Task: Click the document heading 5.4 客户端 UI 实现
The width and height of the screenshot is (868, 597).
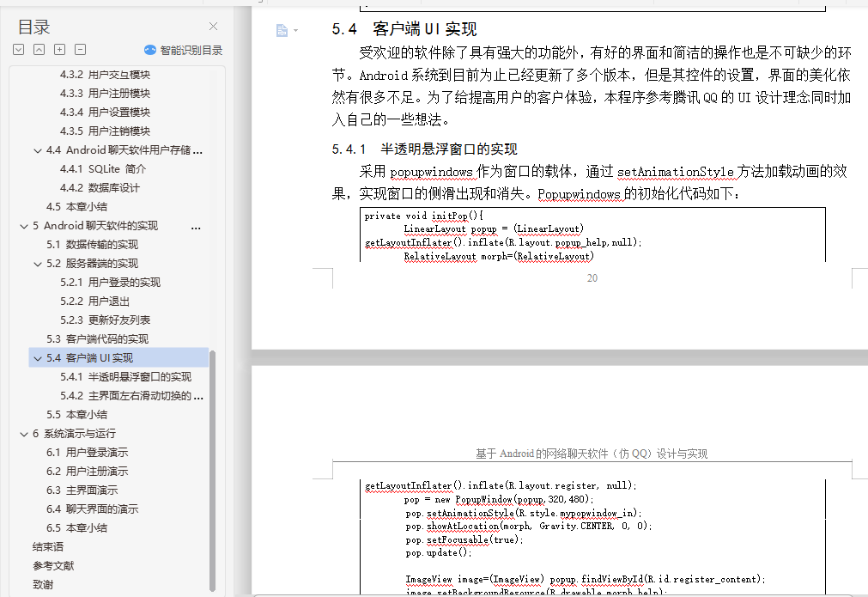Action: click(x=404, y=29)
